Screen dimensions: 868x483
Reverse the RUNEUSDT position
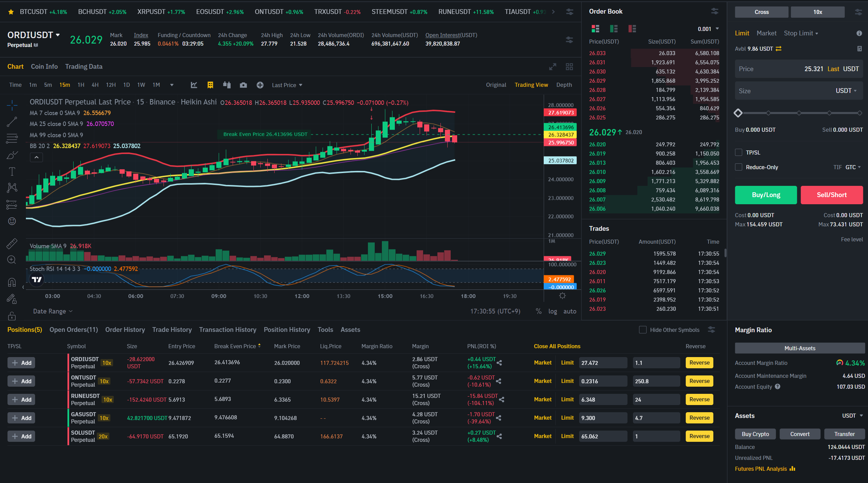pyautogui.click(x=699, y=400)
